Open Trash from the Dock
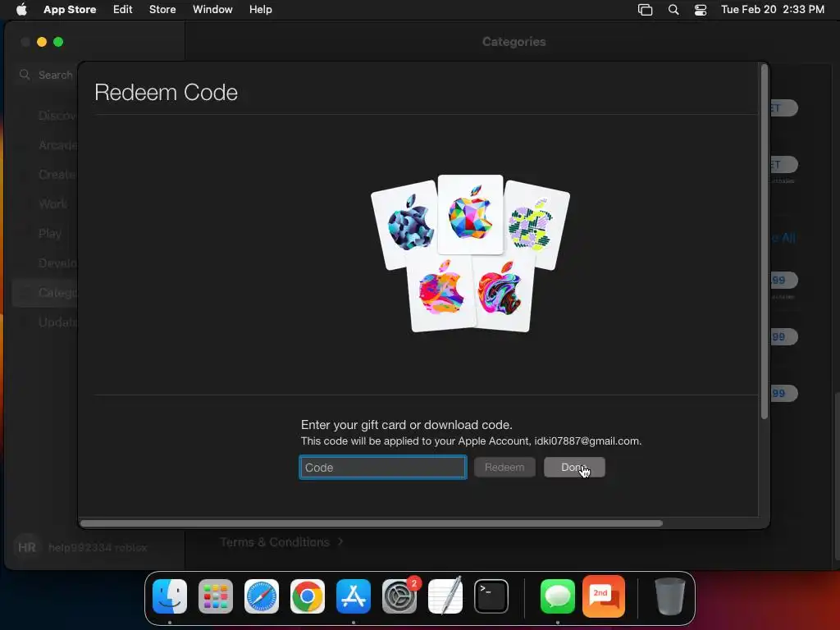 pos(669,596)
